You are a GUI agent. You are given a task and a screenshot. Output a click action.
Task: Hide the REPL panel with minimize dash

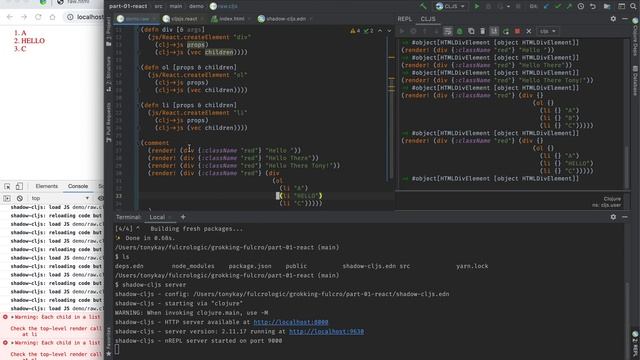tap(625, 19)
